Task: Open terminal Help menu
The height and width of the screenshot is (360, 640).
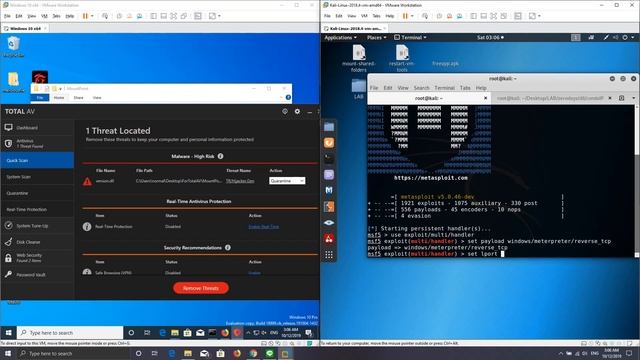Action: coord(481,88)
